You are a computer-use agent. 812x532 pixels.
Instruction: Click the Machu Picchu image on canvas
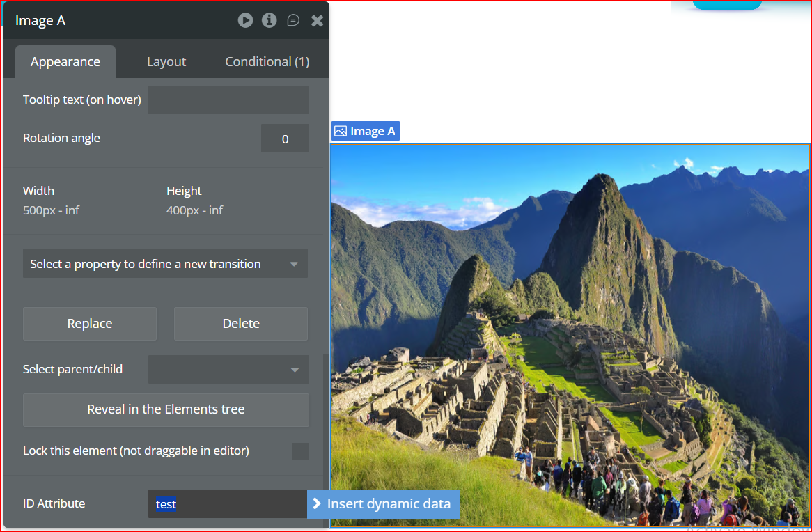(x=570, y=335)
